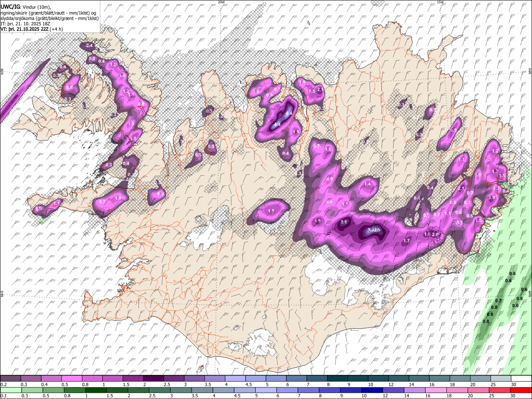
Task: Click the '15W' longitude label on top edge
Action: click(x=440, y=2)
